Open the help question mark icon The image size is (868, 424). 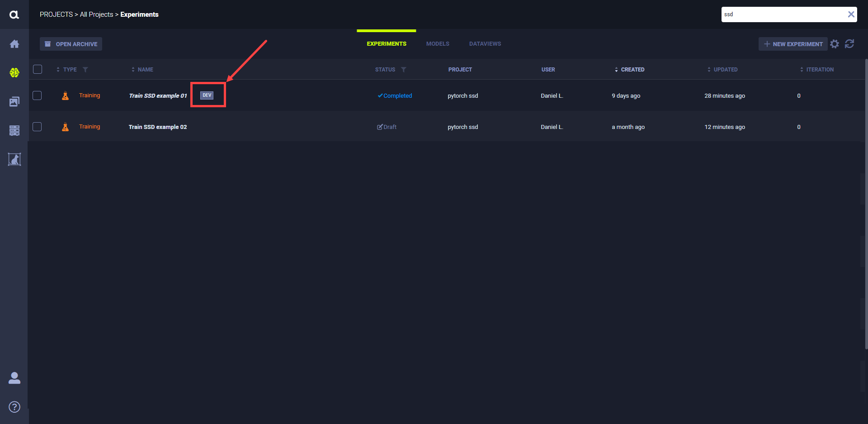coord(14,407)
